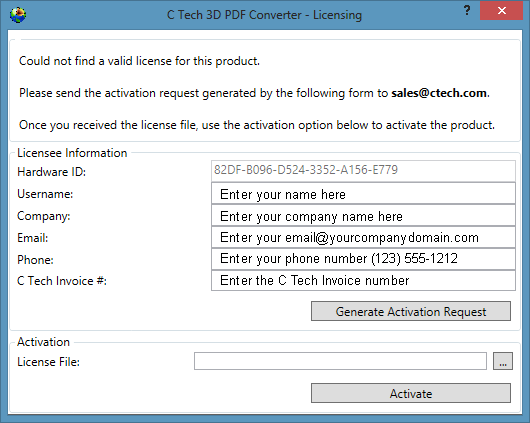The width and height of the screenshot is (530, 423).
Task: Click the Licensee Information group label
Action: coord(72,153)
